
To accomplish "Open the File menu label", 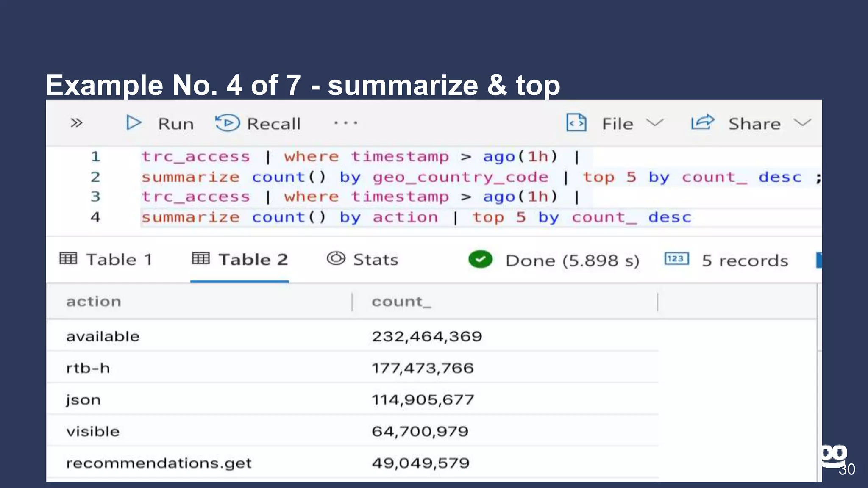I will pyautogui.click(x=618, y=124).
